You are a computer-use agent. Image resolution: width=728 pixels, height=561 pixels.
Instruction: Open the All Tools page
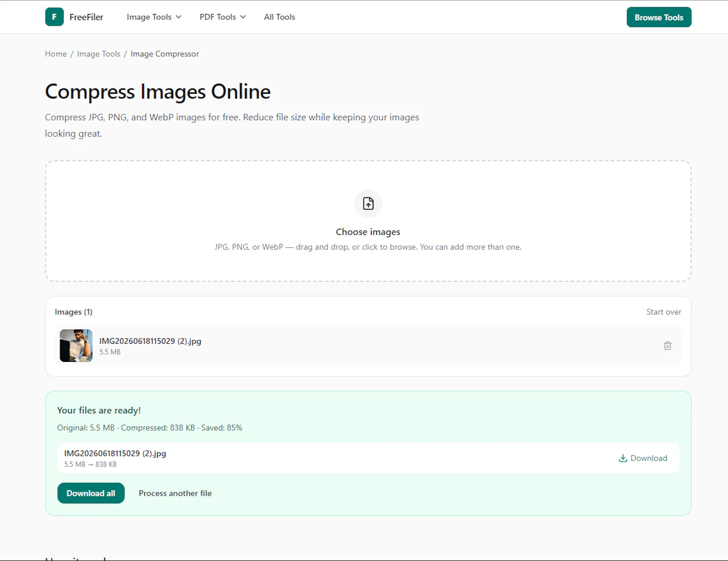279,17
